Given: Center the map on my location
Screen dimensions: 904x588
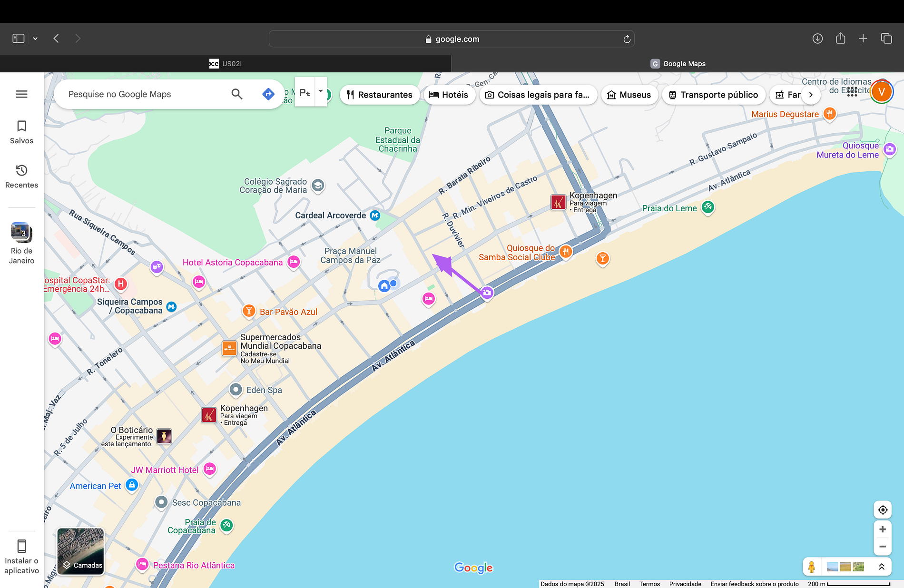Looking at the screenshot, I should (883, 510).
